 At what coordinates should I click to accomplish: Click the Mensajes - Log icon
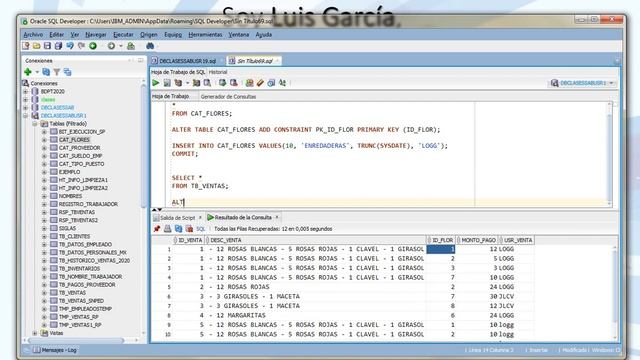[x=37, y=350]
